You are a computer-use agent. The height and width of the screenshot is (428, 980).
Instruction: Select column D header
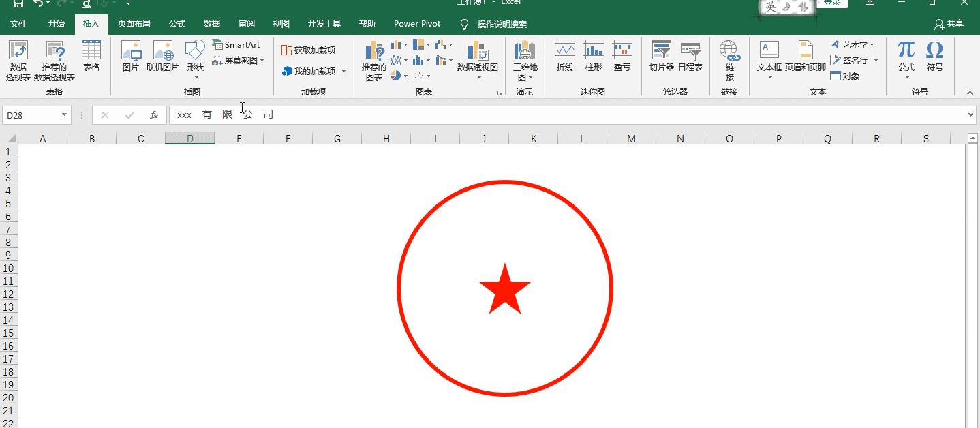coord(190,139)
